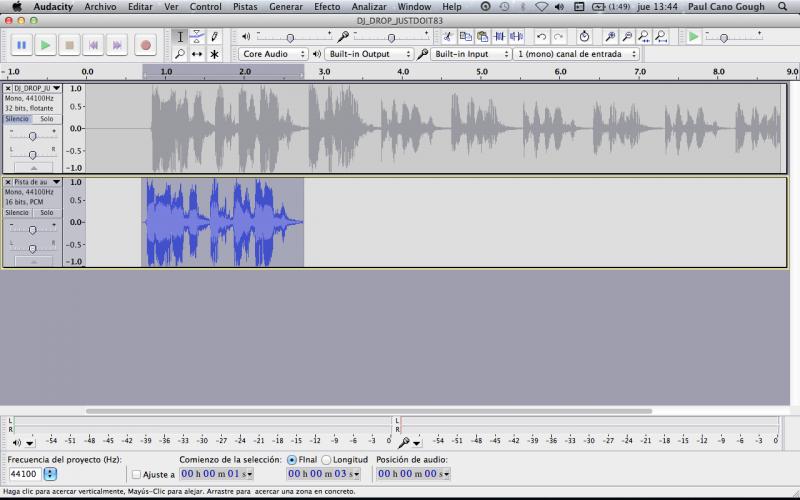The width and height of the screenshot is (800, 500).
Task: Select the Time Shift tool
Action: coord(197,54)
